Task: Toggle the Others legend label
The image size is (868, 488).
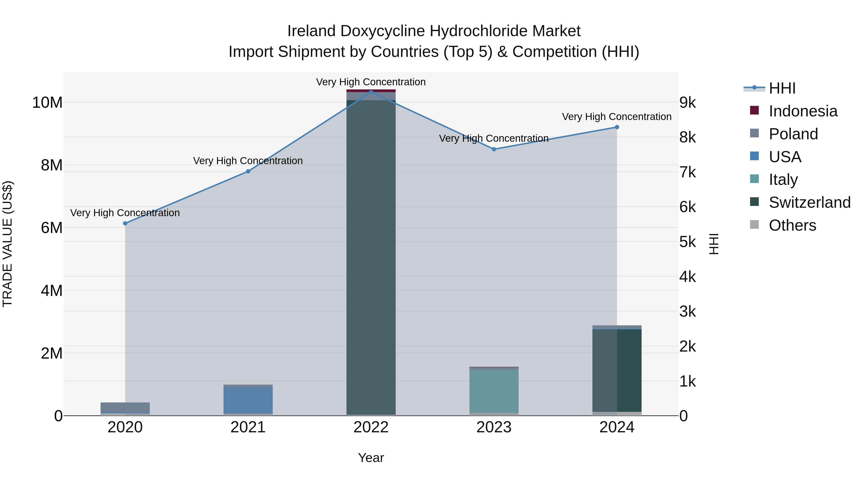Action: pyautogui.click(x=792, y=225)
